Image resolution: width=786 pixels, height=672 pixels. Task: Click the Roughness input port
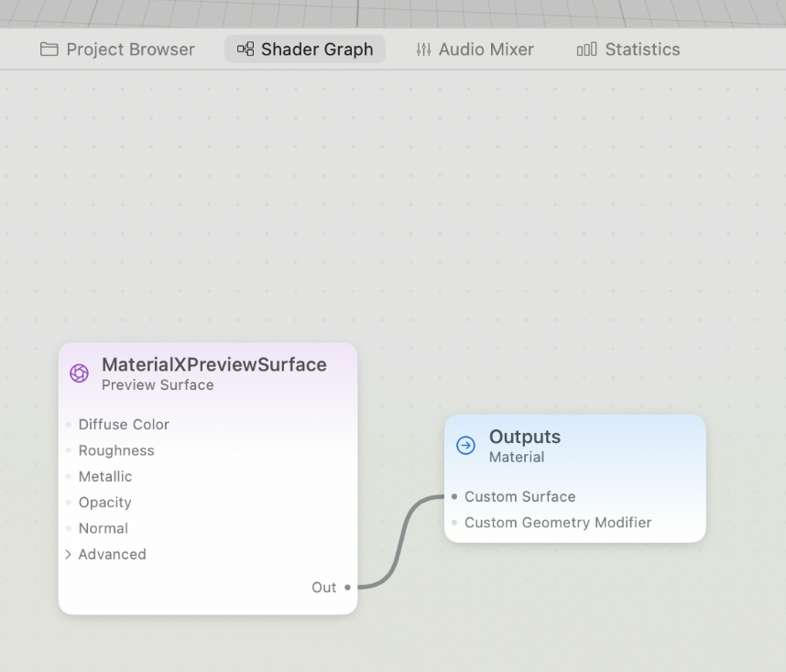[68, 450]
